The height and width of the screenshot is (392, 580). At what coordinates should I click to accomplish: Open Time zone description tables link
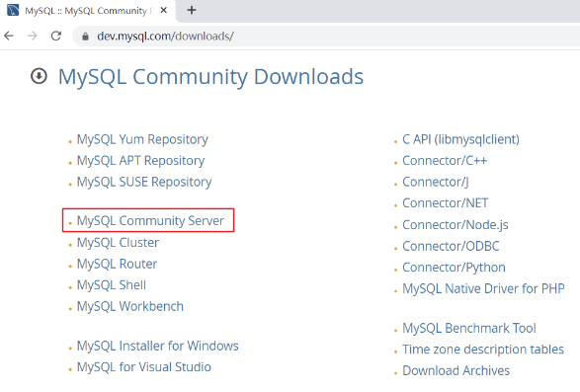tap(483, 350)
